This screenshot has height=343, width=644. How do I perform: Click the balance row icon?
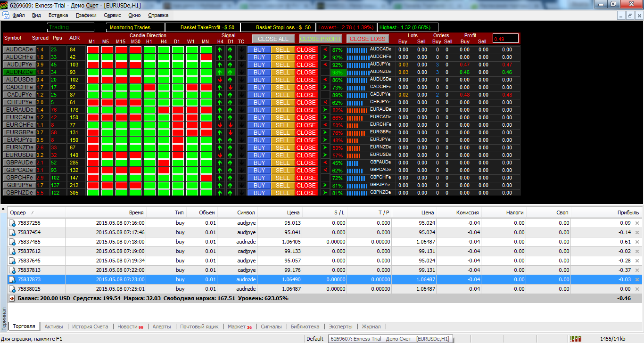[x=12, y=298]
